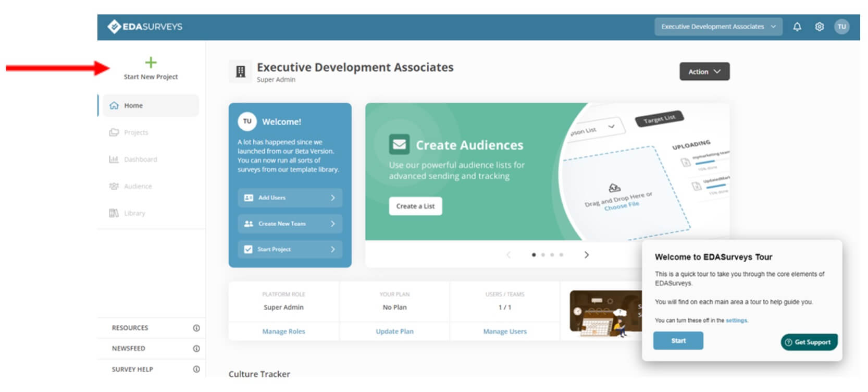
Task: Click the No Plan value text
Action: 394,308
